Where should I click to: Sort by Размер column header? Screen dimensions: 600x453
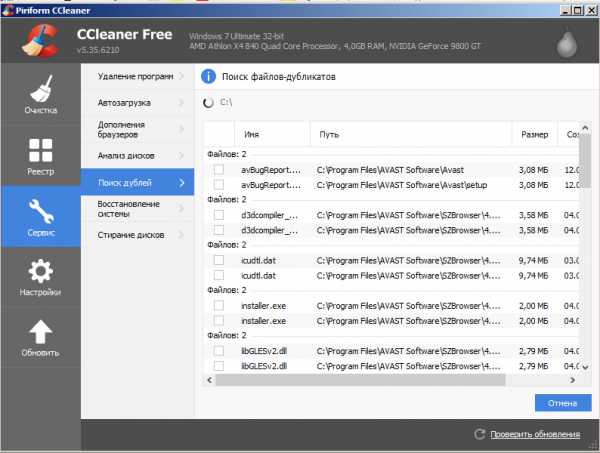(x=535, y=134)
